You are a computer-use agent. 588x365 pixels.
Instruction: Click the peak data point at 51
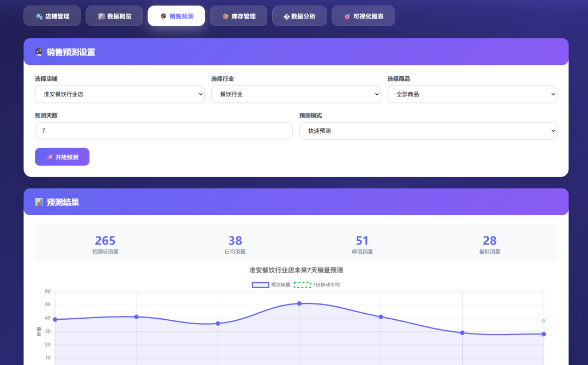(x=299, y=303)
